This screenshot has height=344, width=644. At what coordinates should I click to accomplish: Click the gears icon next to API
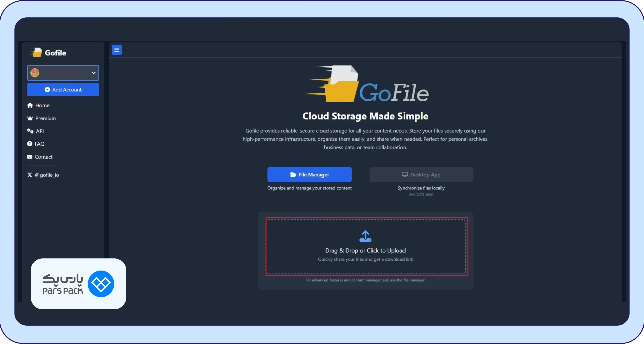point(30,131)
